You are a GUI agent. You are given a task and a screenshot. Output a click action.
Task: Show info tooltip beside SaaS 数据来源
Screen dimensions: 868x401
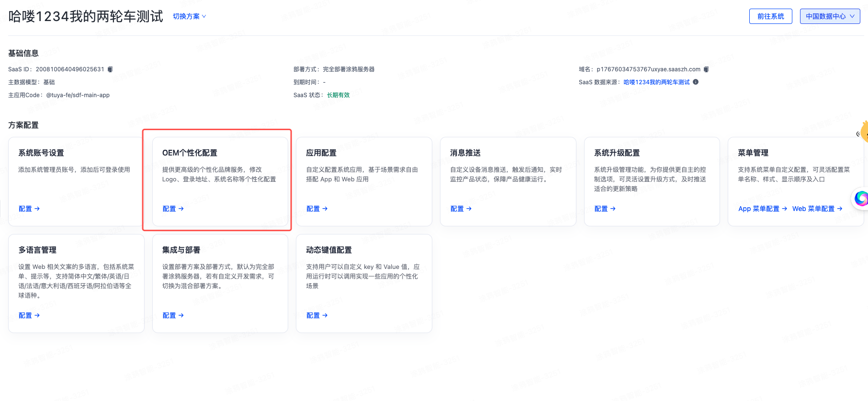tap(696, 82)
